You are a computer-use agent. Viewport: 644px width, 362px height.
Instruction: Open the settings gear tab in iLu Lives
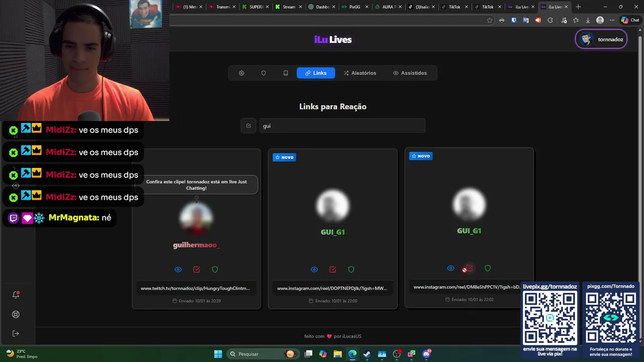click(x=242, y=73)
